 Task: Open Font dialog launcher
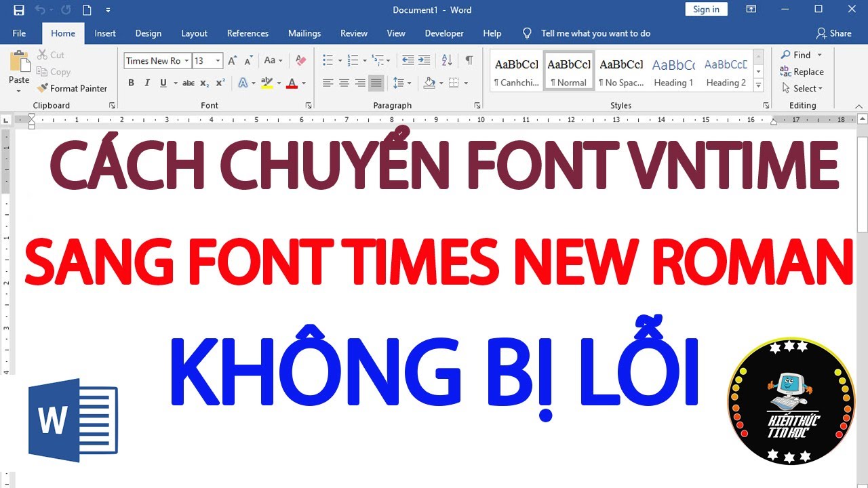[x=309, y=105]
